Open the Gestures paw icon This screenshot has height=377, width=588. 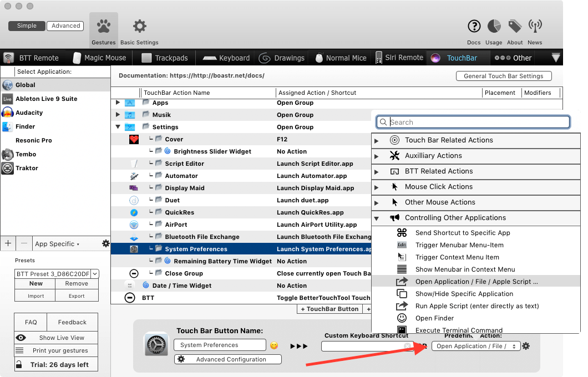pyautogui.click(x=103, y=27)
